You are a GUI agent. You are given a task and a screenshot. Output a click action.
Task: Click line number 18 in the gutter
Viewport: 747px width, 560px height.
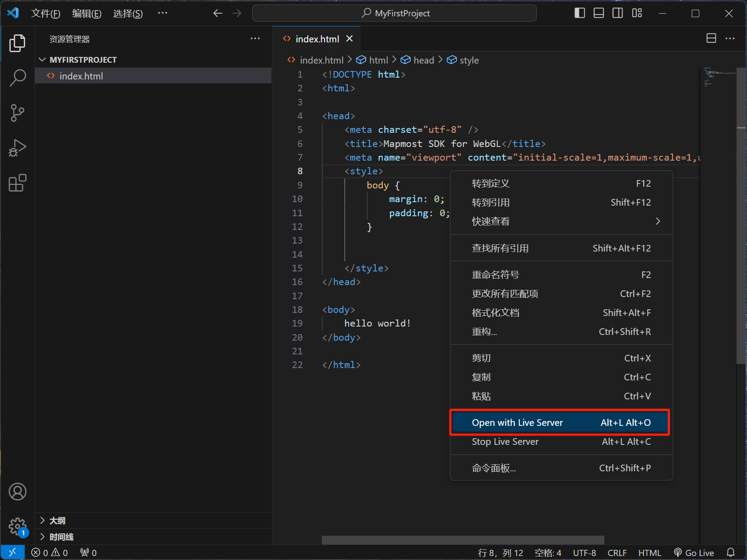pyautogui.click(x=297, y=310)
